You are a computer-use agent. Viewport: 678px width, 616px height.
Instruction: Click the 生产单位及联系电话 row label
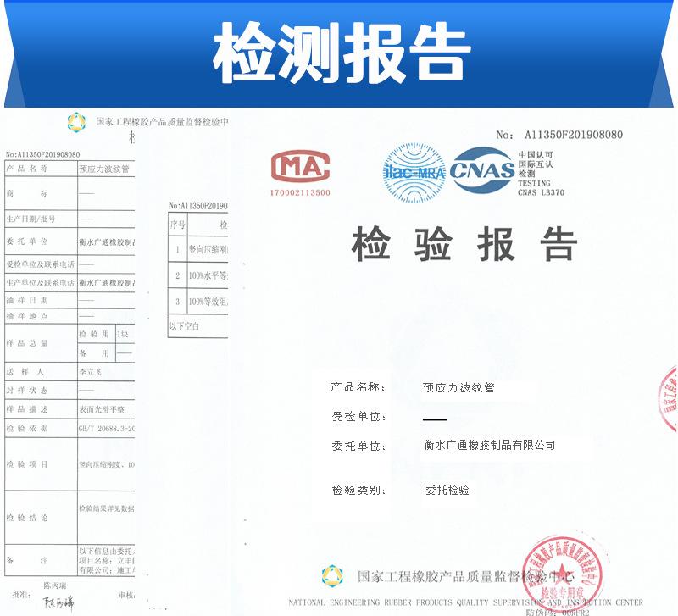point(40,283)
